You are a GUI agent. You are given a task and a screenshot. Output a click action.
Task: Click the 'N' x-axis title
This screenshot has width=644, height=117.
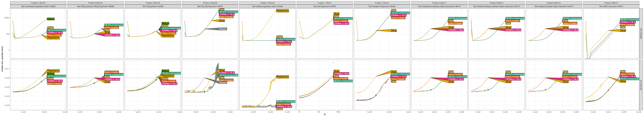tap(324, 115)
